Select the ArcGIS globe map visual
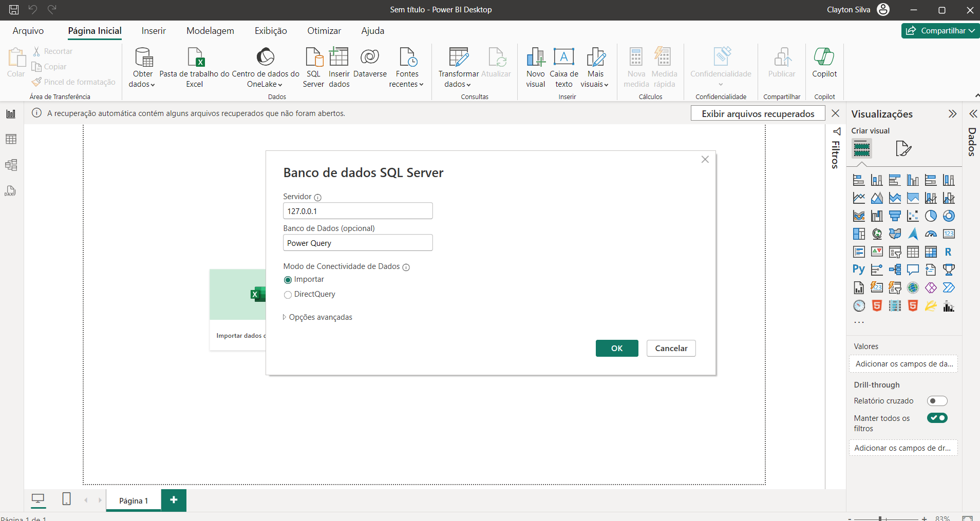This screenshot has width=980, height=521. click(x=913, y=288)
